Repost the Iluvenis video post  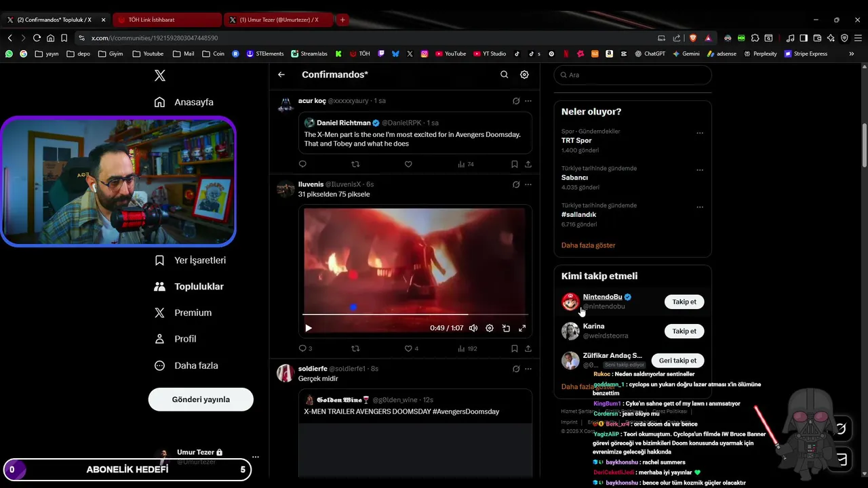(x=355, y=348)
